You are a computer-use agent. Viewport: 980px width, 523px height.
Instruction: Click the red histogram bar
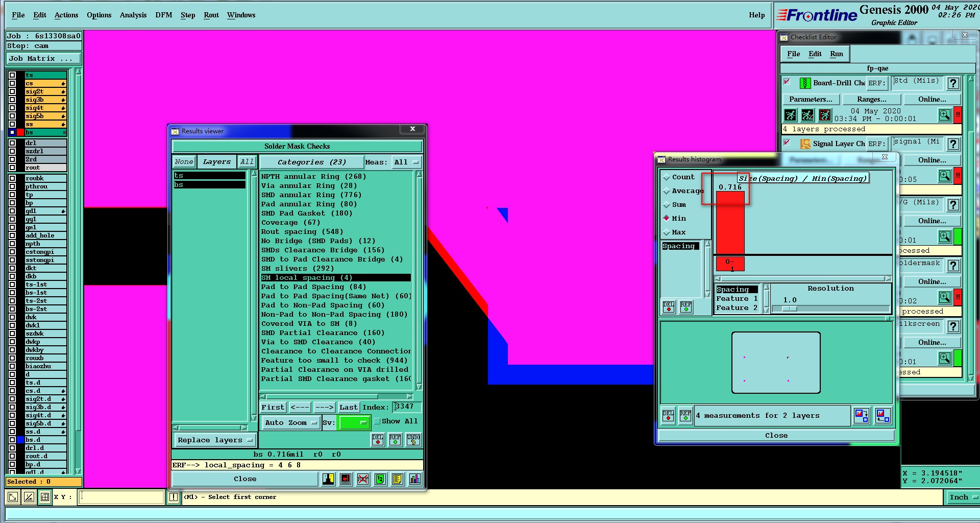pos(730,223)
